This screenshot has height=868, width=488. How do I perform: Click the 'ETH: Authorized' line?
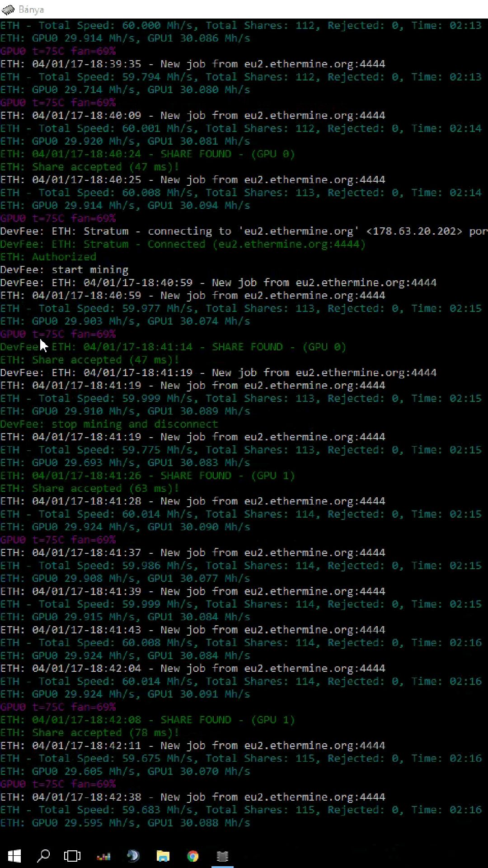click(48, 257)
